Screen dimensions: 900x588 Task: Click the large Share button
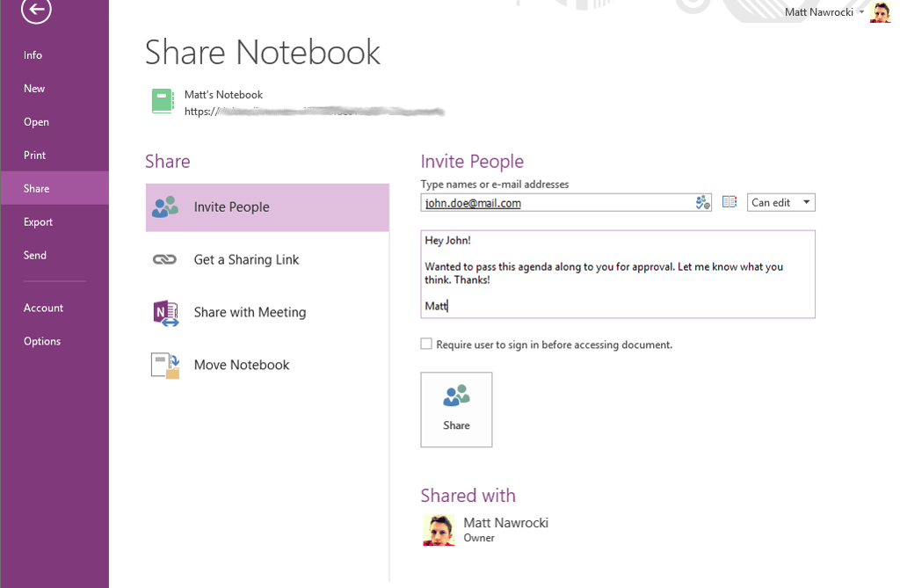pos(456,410)
